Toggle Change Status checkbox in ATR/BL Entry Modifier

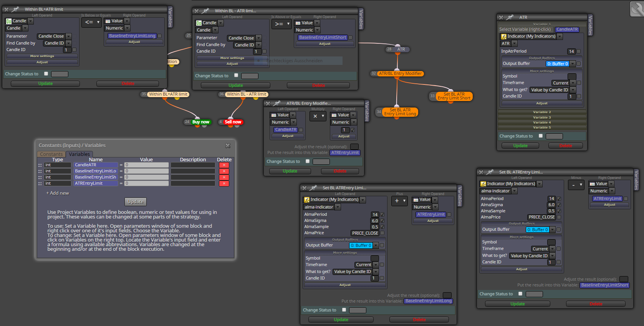[308, 161]
